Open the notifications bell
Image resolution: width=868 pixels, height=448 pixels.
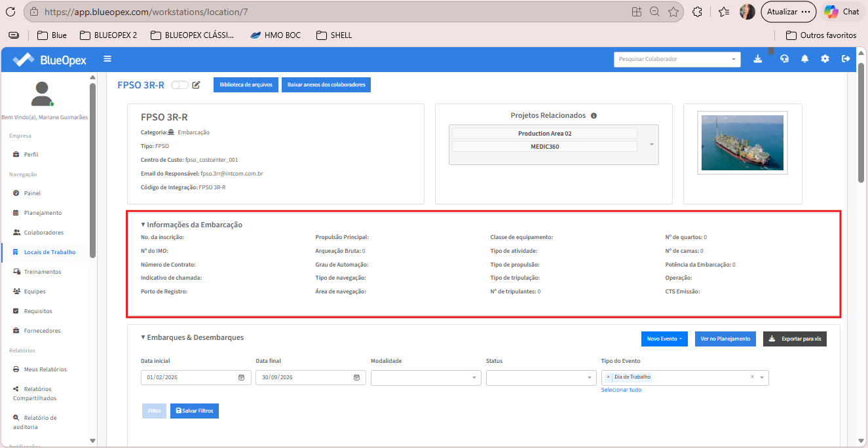pyautogui.click(x=804, y=59)
